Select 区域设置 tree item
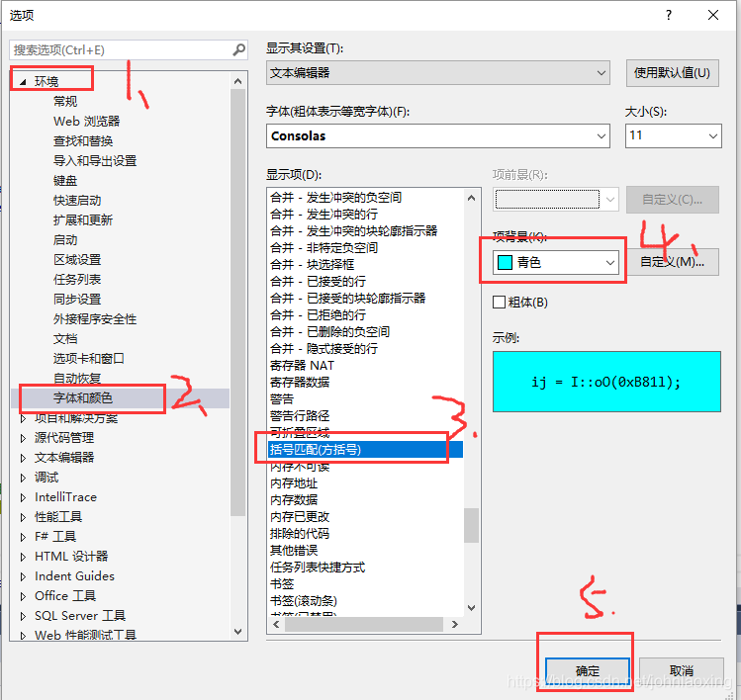 tap(77, 260)
